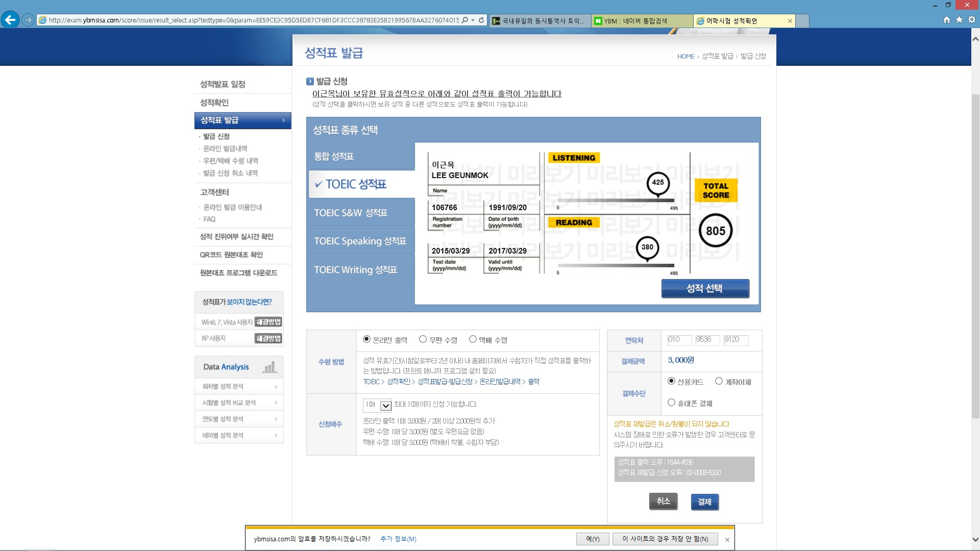Image resolution: width=980 pixels, height=551 pixels.
Task: Click the address bar search magnifier icon
Action: tap(464, 20)
